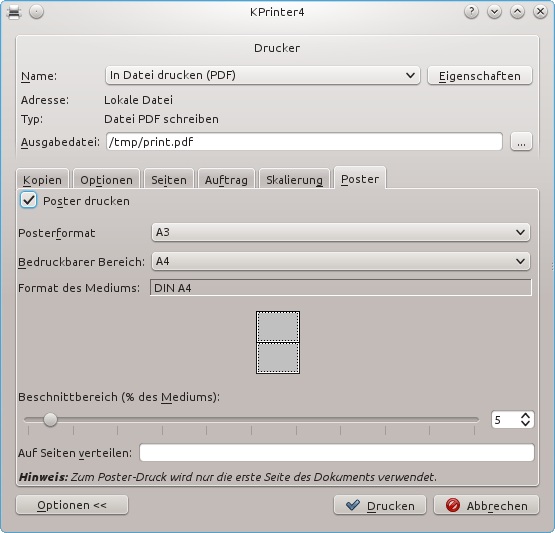The width and height of the screenshot is (555, 533).
Task: Click the Eigenschaften button
Action: [480, 76]
